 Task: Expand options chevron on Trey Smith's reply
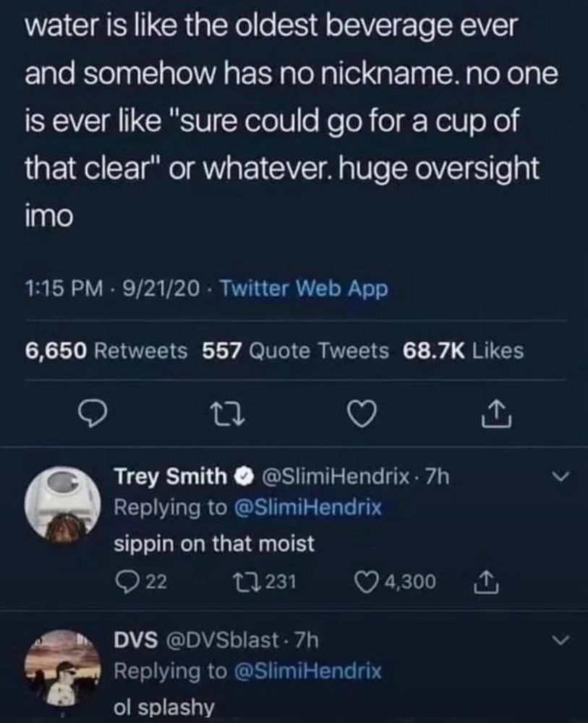tap(561, 476)
